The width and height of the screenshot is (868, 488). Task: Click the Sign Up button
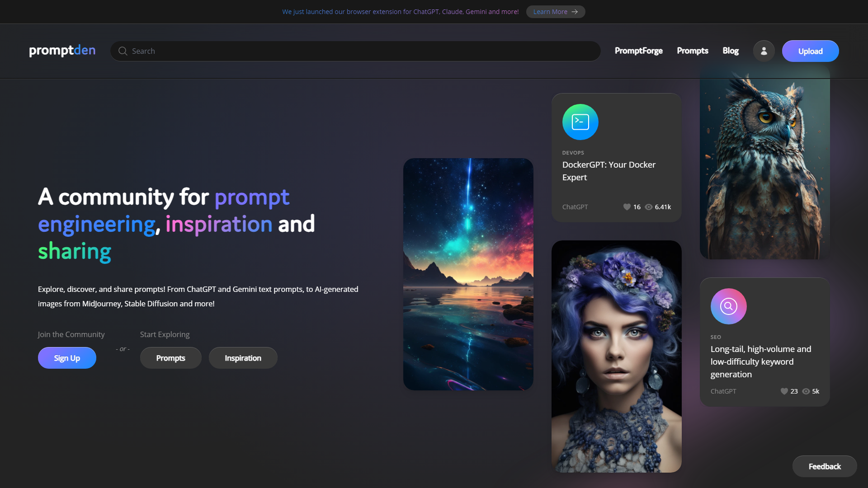tap(67, 358)
